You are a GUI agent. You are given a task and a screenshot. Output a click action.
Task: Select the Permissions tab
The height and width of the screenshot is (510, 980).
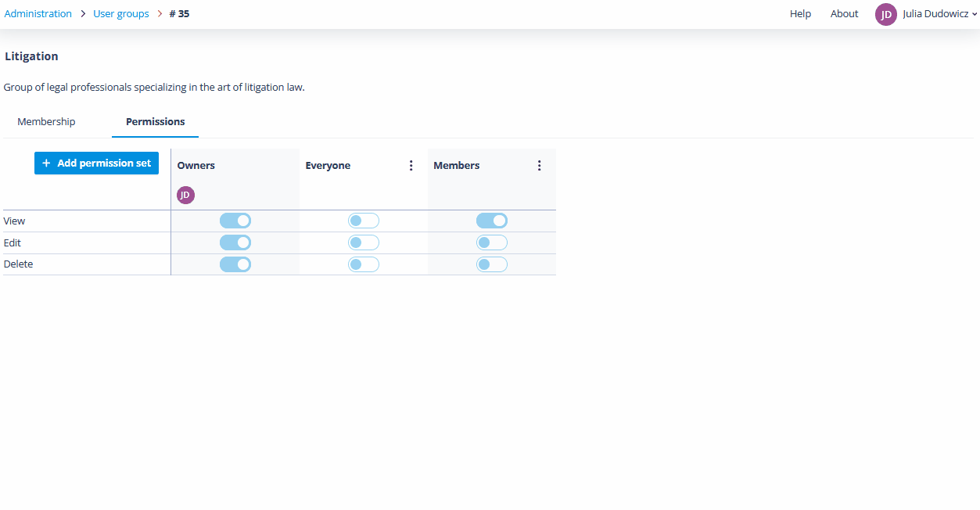coord(156,122)
